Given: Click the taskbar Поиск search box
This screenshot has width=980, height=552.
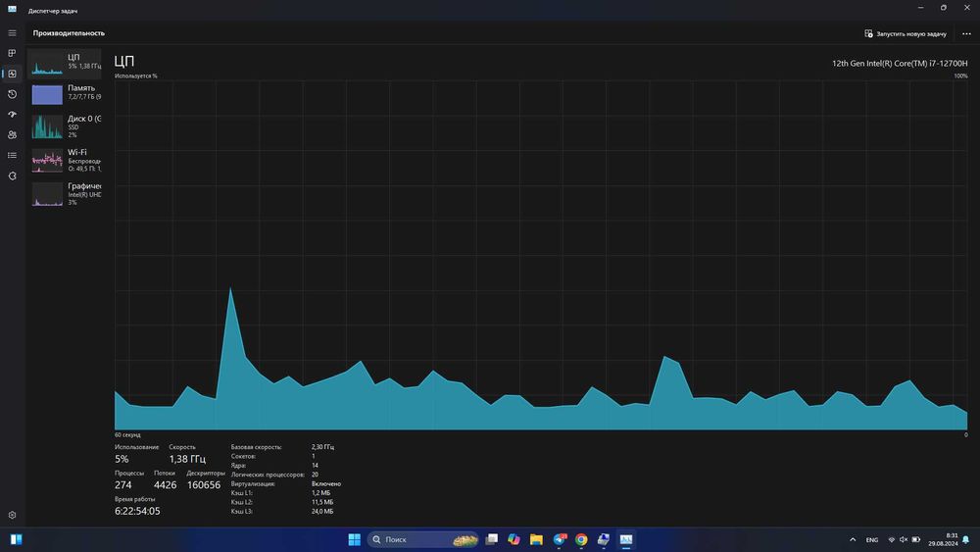Looking at the screenshot, I should (x=423, y=539).
